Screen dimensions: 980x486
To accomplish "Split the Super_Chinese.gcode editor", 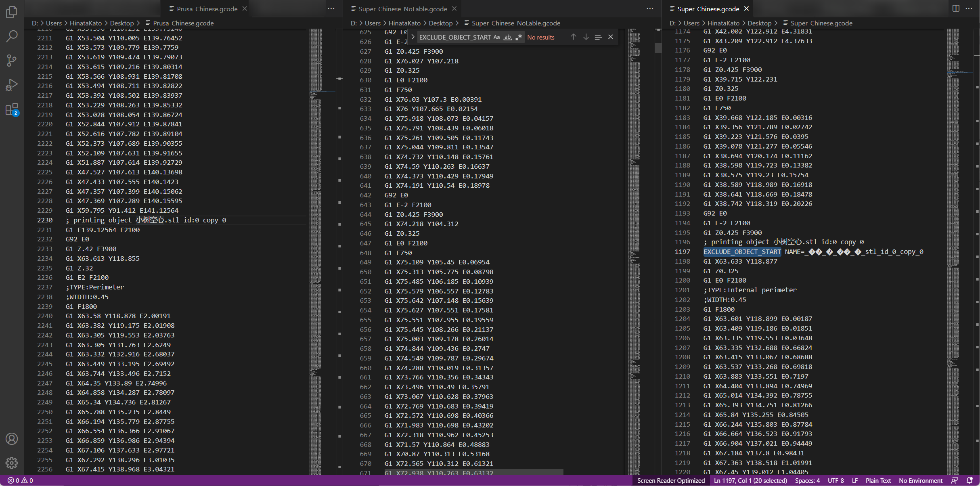I will 955,8.
